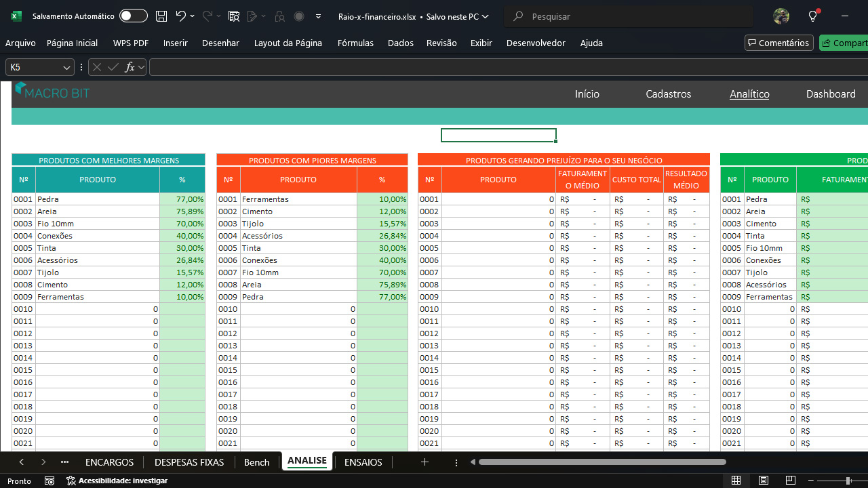
Task: Click the Insert Function fx icon
Action: pyautogui.click(x=130, y=67)
